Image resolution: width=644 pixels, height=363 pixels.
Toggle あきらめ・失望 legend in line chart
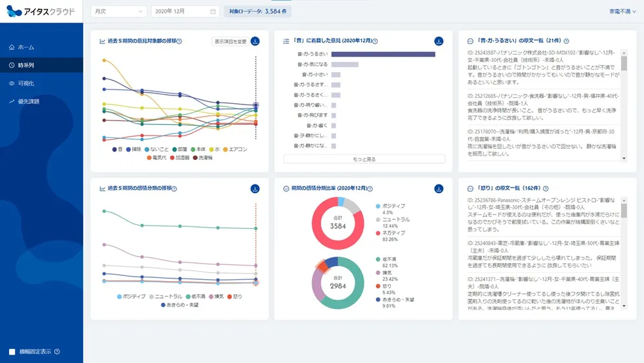(x=180, y=305)
